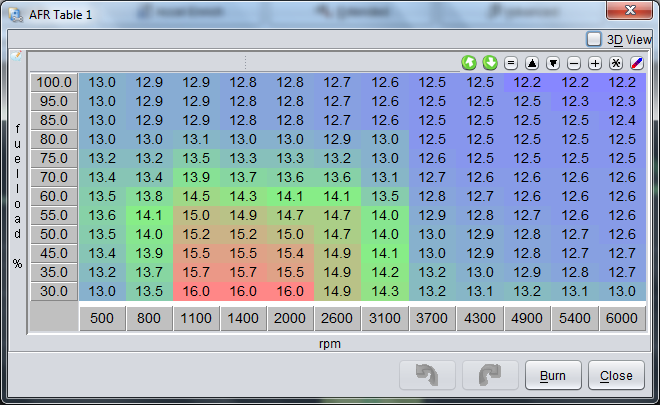Select the 1100 rpm bin header
660x405 pixels.
click(196, 318)
